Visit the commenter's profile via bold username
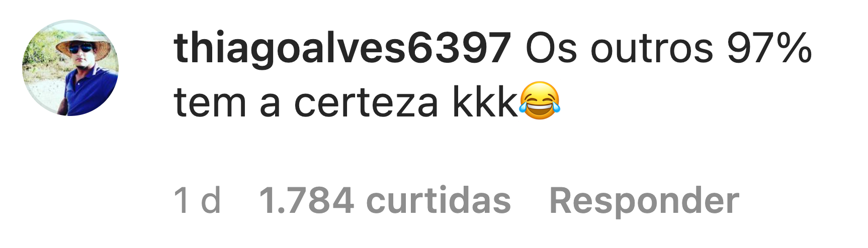The width and height of the screenshot is (868, 248). 342,49
